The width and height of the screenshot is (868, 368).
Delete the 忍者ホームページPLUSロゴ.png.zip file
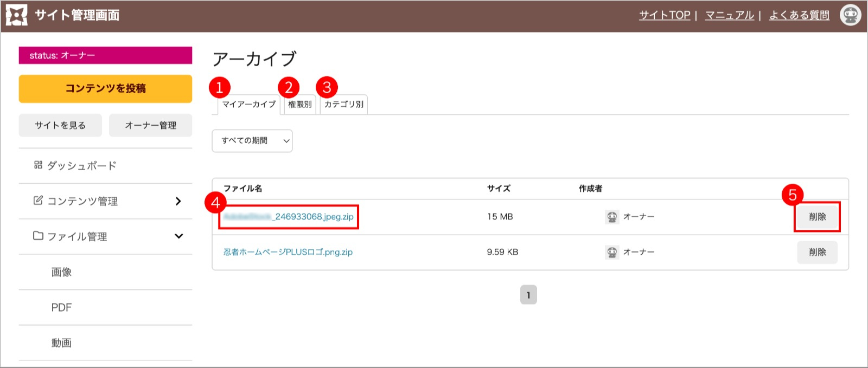point(817,252)
